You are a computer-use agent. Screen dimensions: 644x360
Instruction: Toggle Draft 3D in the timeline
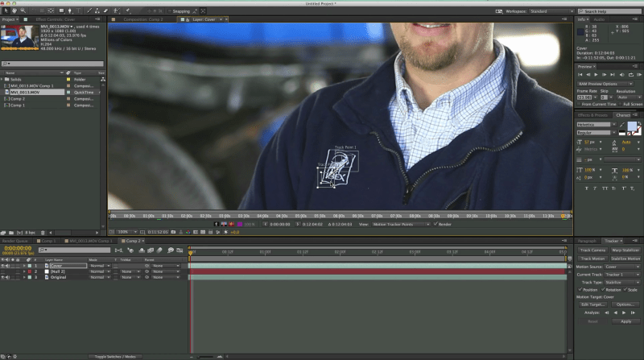(x=130, y=250)
